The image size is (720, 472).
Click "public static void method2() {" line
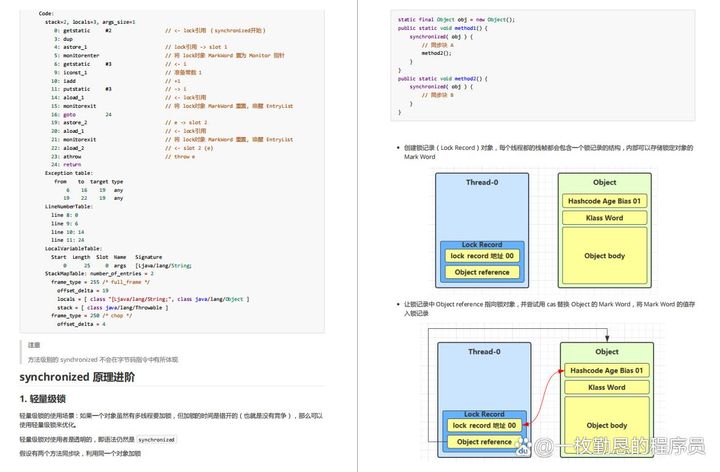[x=443, y=79]
